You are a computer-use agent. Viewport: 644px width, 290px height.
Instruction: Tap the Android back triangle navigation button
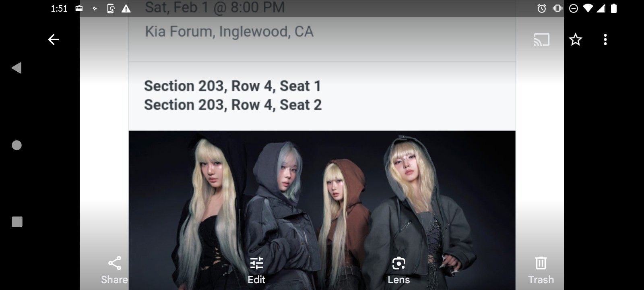pyautogui.click(x=17, y=68)
